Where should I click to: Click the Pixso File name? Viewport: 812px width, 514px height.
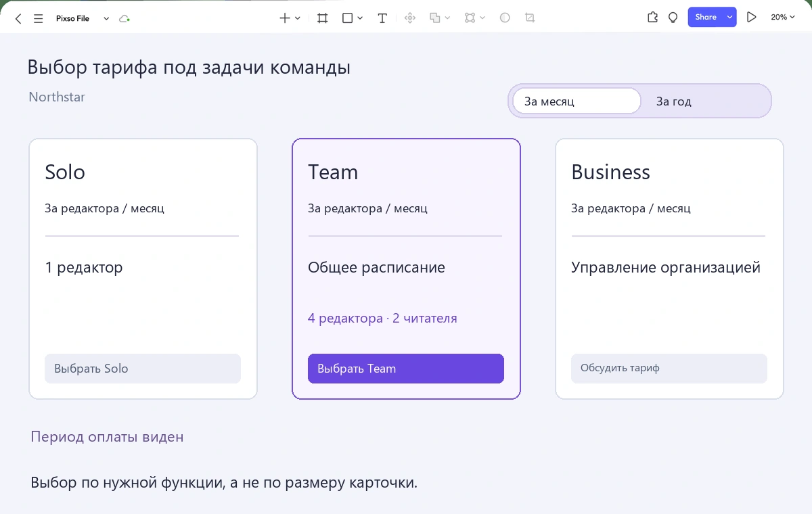[72, 19]
